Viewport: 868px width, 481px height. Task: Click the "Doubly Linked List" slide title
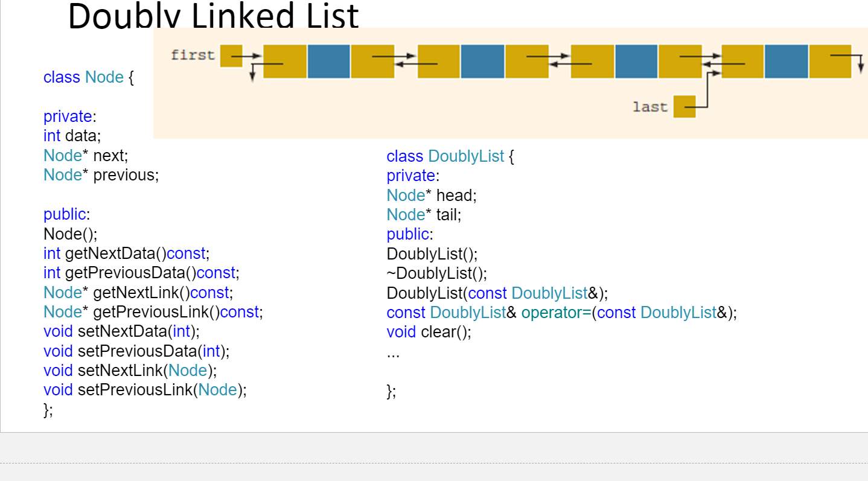pyautogui.click(x=213, y=14)
